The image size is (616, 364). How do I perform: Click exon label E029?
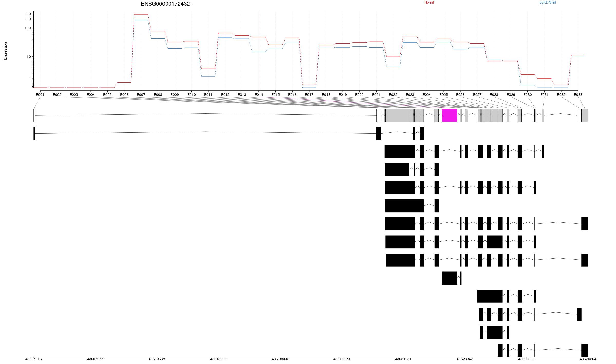point(511,95)
